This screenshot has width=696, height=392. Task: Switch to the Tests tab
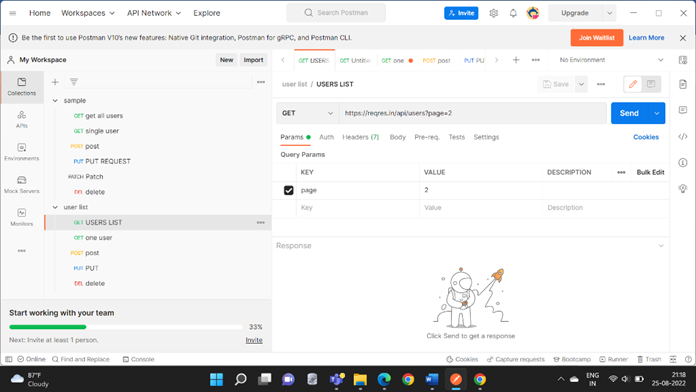(x=456, y=137)
